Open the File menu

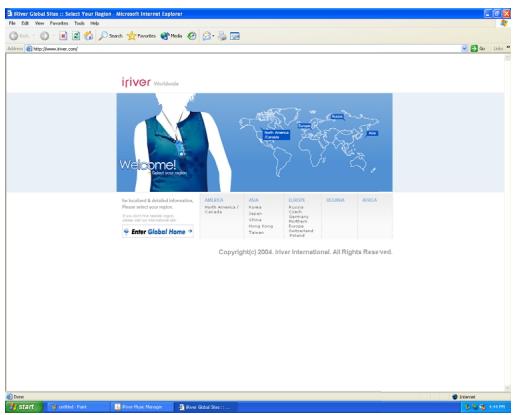(x=12, y=23)
